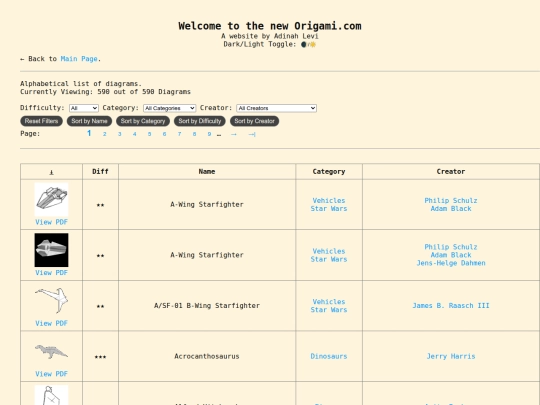Click the download arrow column header
The height and width of the screenshot is (405, 540).
51,172
